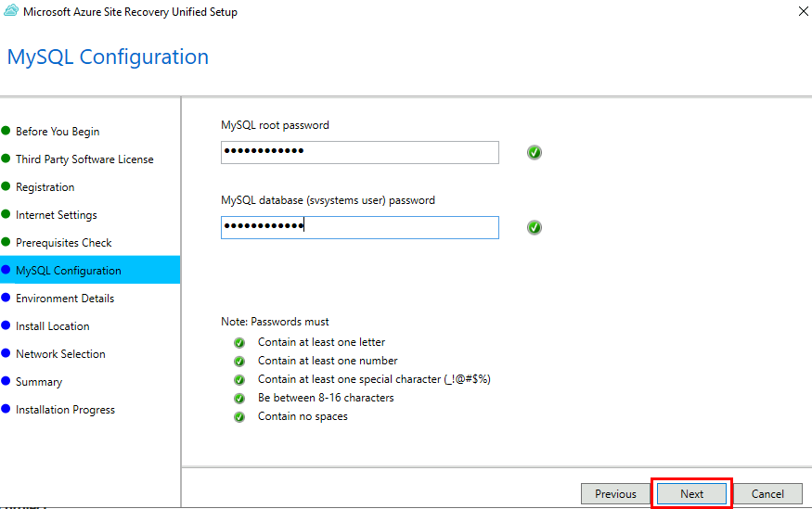Click the 'MySQL root password' label

pyautogui.click(x=275, y=125)
